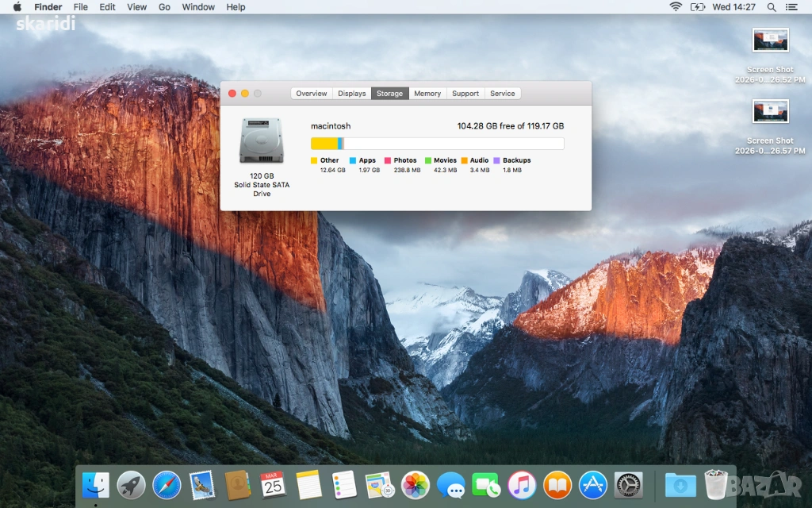Screen dimensions: 812x508
Task: Open iTunes from the dock
Action: point(522,484)
